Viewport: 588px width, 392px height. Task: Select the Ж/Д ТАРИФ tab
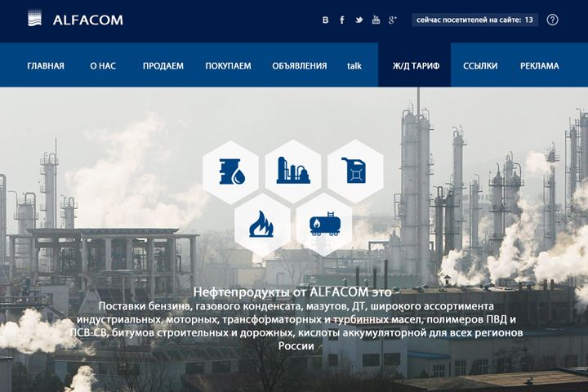point(415,65)
